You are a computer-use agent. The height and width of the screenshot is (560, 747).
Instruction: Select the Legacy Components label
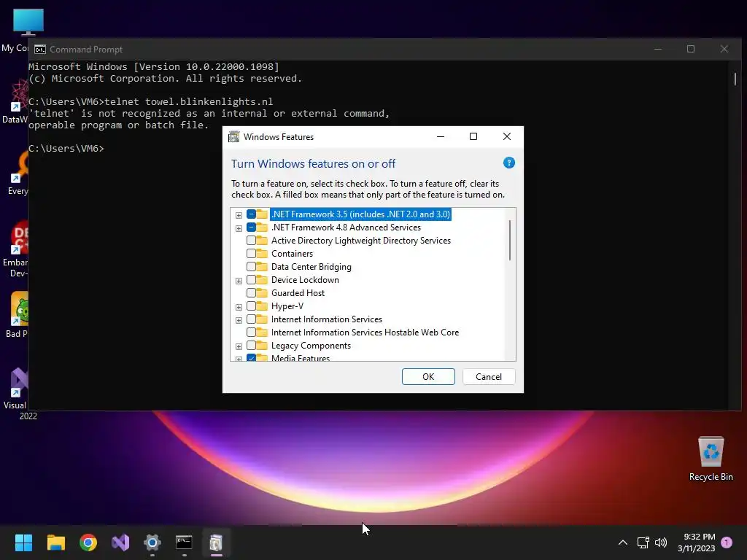[311, 345]
